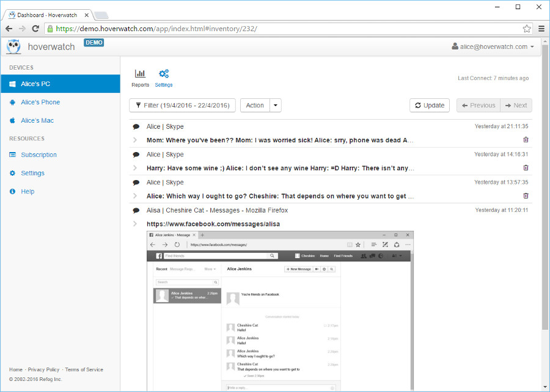Open the Settings gears icon in toolbar
Image resolution: width=550 pixels, height=392 pixels.
pos(164,74)
